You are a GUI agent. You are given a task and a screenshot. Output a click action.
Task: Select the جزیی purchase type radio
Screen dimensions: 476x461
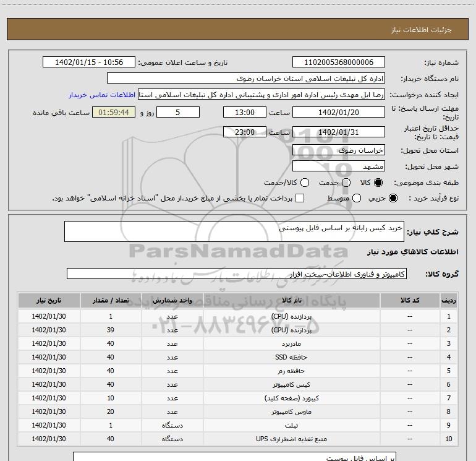(x=393, y=198)
